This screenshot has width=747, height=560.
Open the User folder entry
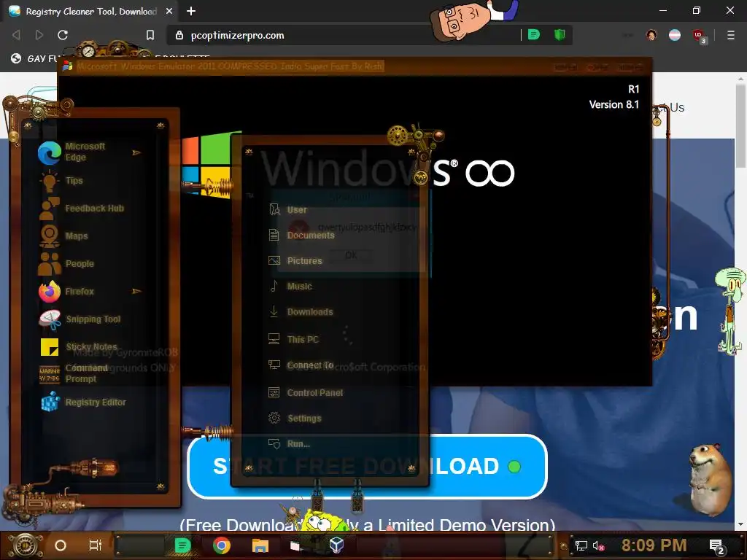[287, 209]
